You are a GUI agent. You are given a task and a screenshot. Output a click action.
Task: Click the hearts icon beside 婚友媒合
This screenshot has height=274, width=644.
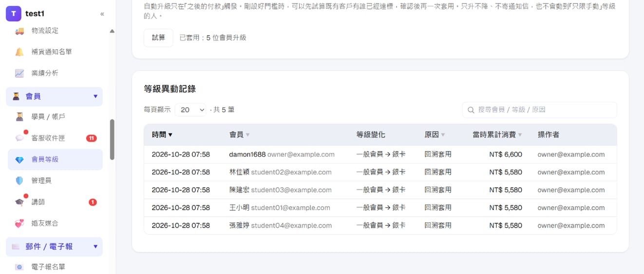(19, 223)
